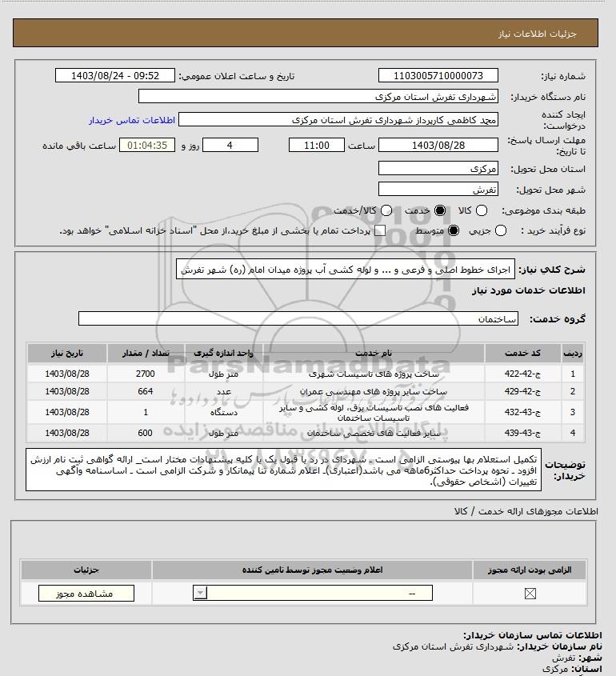Click the تاریخ نیاز column header
The width and height of the screenshot is (616, 676).
[x=67, y=353]
